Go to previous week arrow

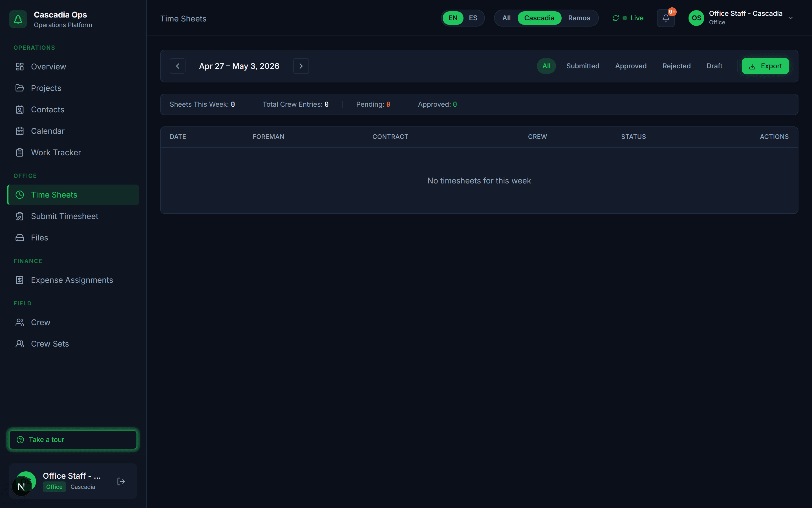(x=178, y=66)
